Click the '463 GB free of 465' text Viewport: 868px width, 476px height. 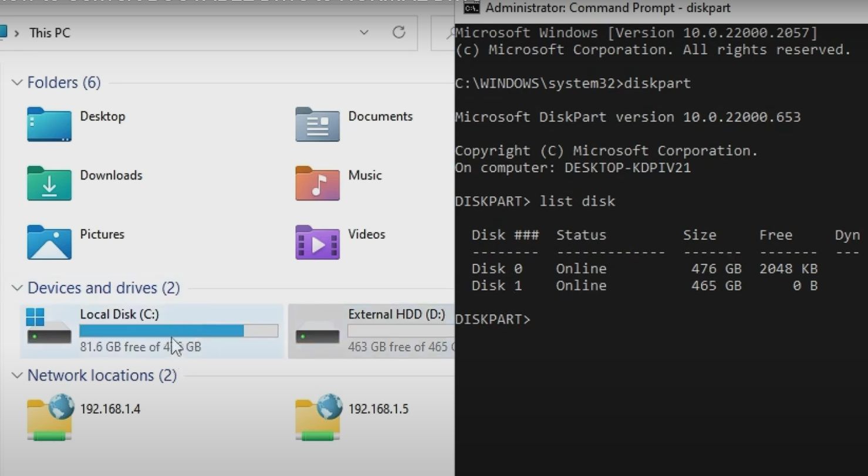click(397, 347)
